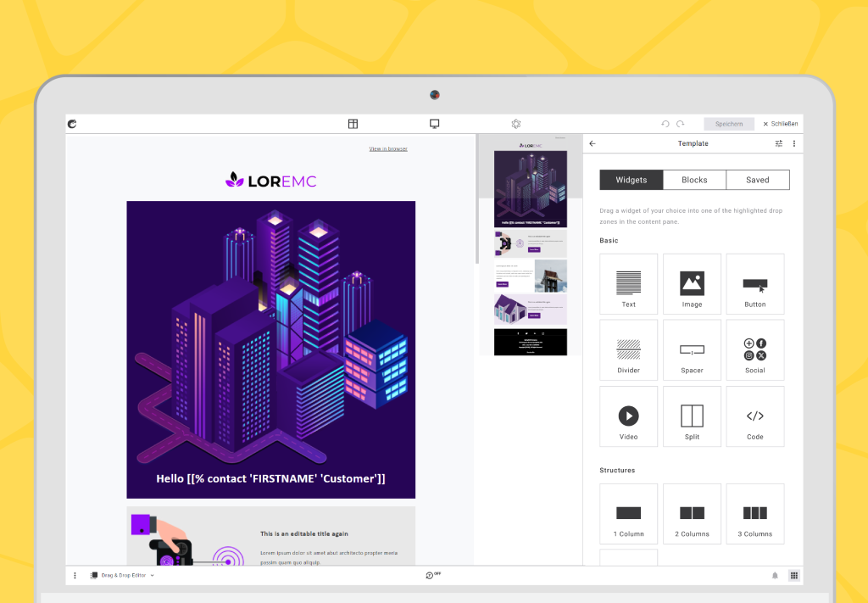Open the layout table icon in top toolbar
Screen dimensions: 868x603
(x=353, y=124)
